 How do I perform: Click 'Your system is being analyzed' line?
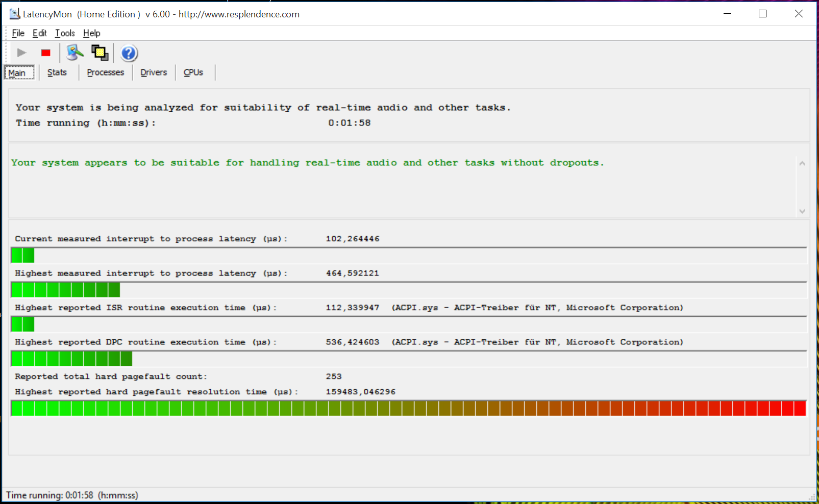pos(263,108)
